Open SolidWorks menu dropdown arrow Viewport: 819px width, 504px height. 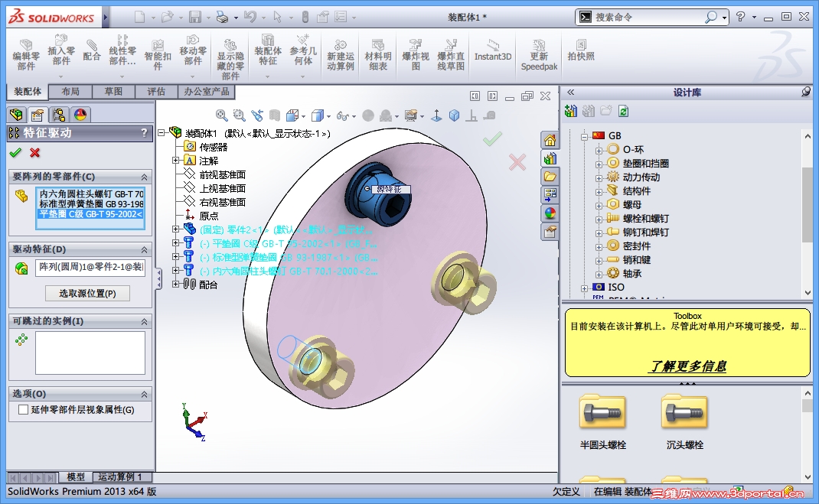(105, 18)
